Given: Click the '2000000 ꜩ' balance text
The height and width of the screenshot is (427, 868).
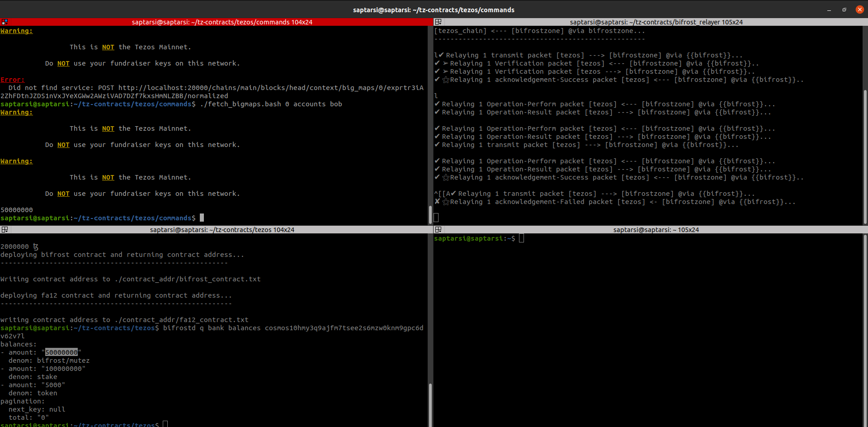Looking at the screenshot, I should pyautogui.click(x=19, y=247).
